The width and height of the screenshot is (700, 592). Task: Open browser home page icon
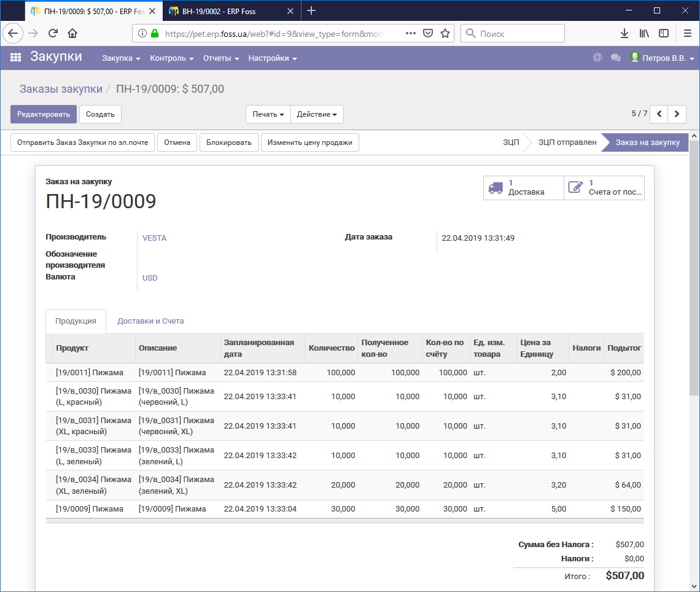[x=72, y=33]
